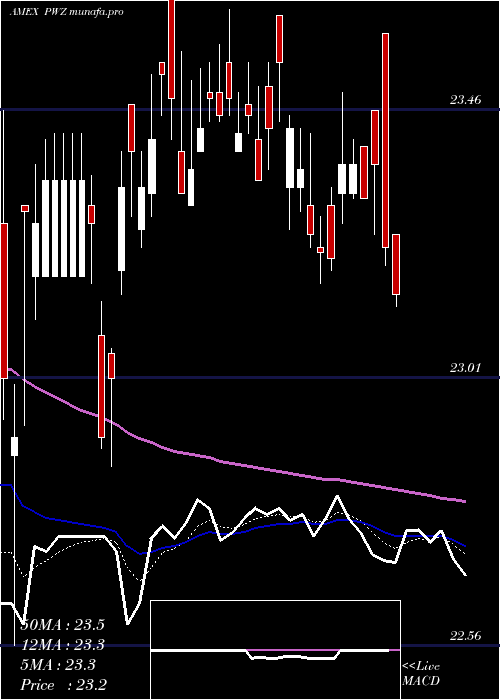Click the Price : 23.2 legend text
The width and height of the screenshot is (500, 700).
click(63, 685)
